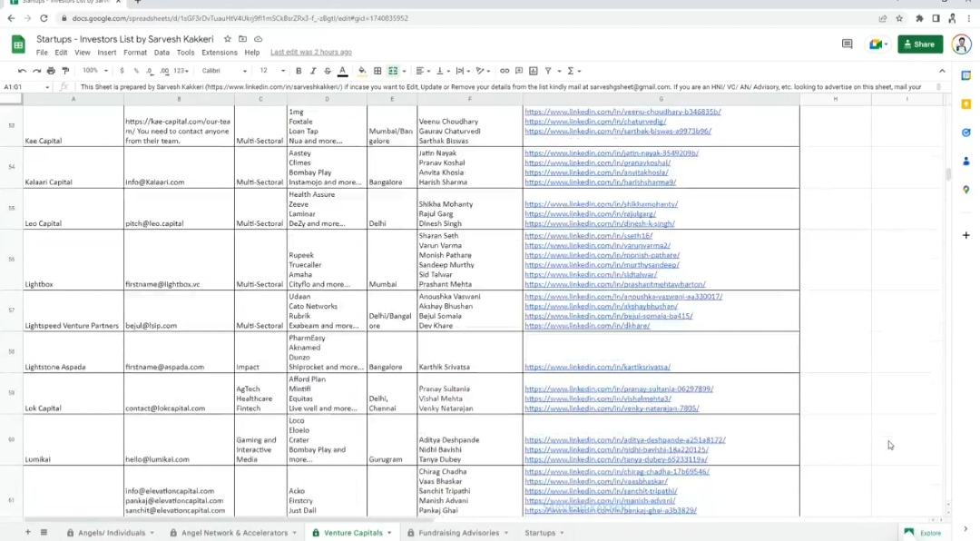Open the borders tool
980x541 pixels.
pos(377,71)
